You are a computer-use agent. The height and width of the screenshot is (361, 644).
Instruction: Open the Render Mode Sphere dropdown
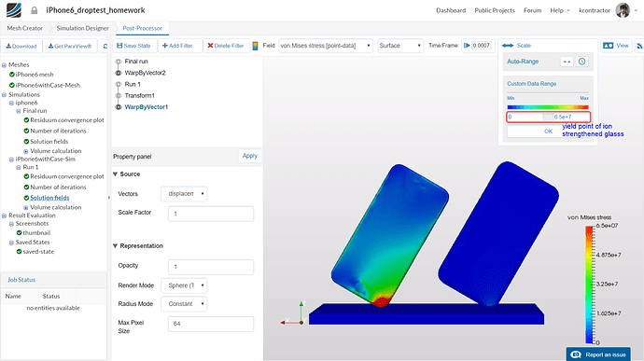click(184, 285)
